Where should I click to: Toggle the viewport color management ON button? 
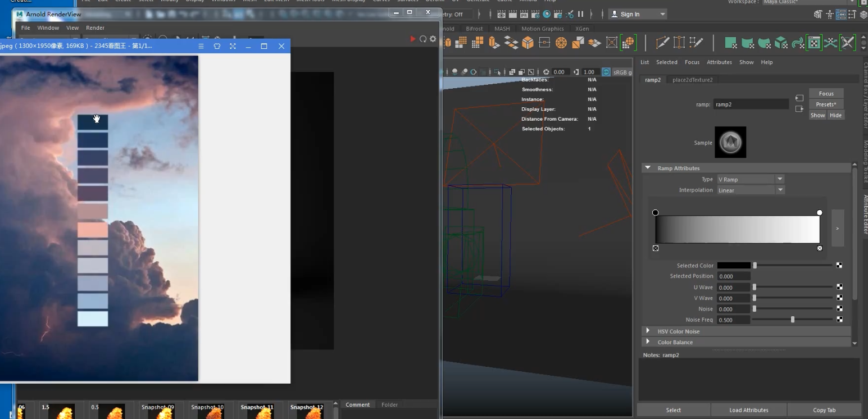[x=606, y=72]
